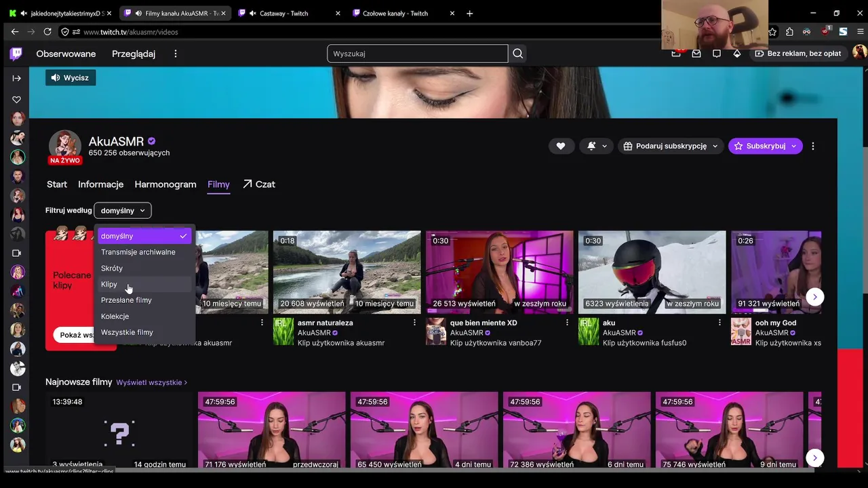Select the domyślny filter option

pos(144,236)
